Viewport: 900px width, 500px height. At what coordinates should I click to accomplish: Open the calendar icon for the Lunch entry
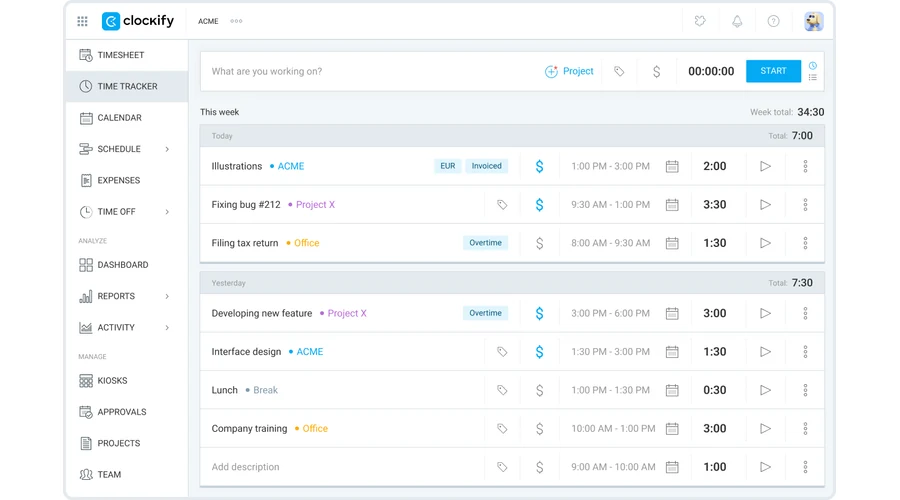(x=672, y=390)
